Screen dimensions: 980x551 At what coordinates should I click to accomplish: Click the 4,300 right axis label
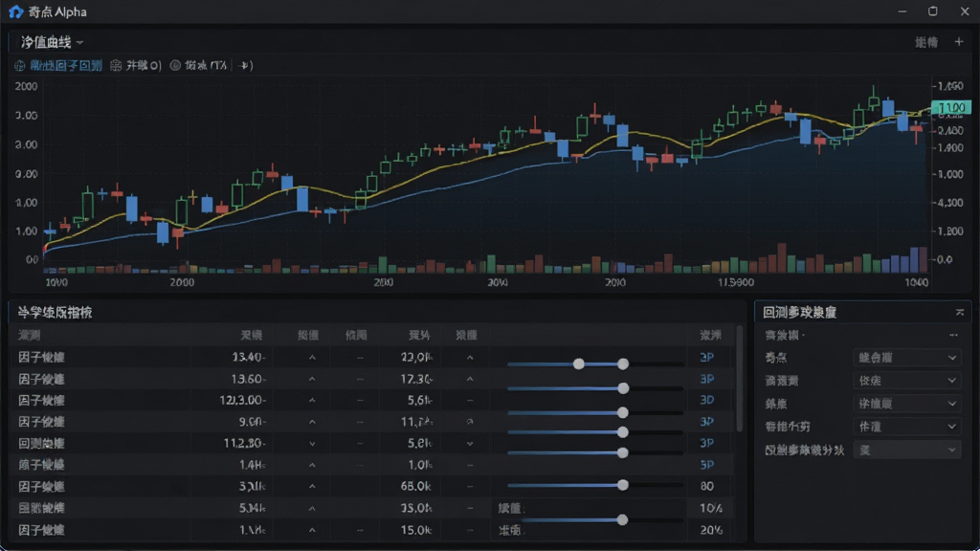(950, 203)
